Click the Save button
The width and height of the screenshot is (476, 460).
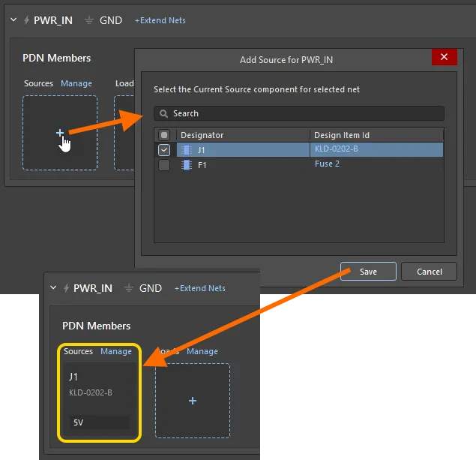pyautogui.click(x=368, y=272)
